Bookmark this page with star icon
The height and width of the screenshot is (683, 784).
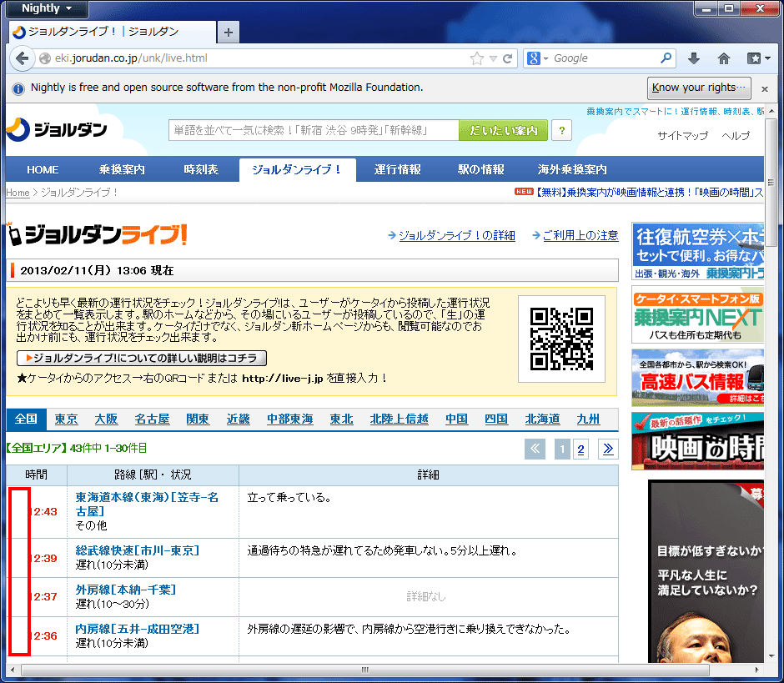point(477,58)
